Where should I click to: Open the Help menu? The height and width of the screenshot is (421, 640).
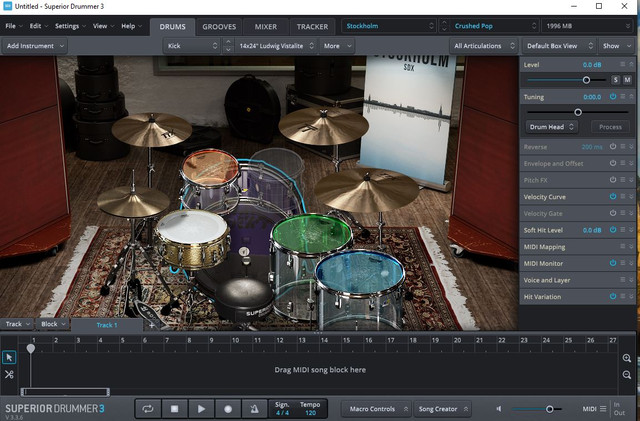(131, 26)
